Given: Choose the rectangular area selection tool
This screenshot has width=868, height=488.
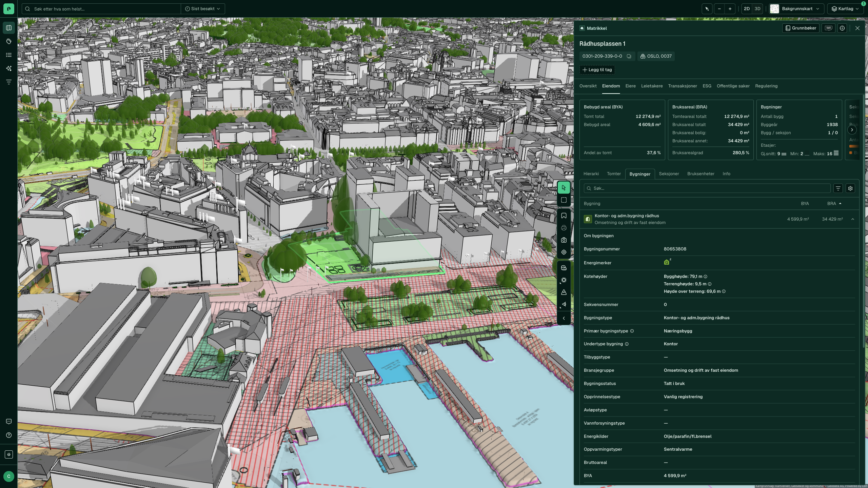Looking at the screenshot, I should (x=564, y=200).
